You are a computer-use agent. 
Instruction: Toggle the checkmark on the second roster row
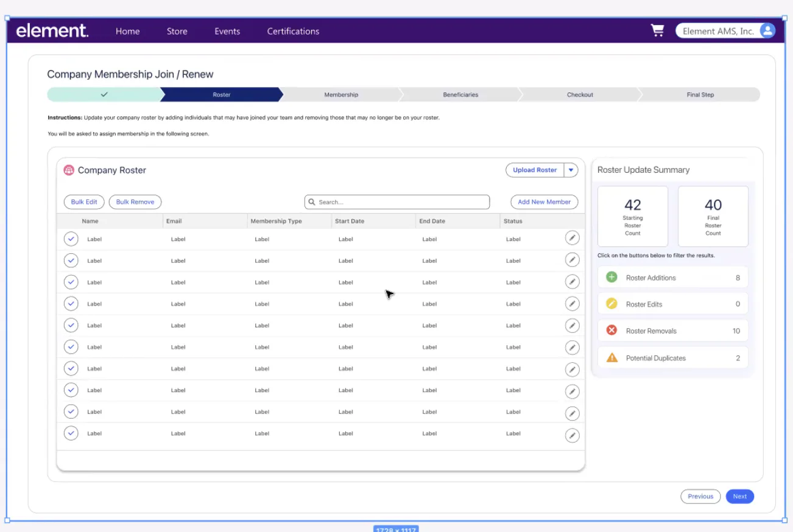click(71, 261)
